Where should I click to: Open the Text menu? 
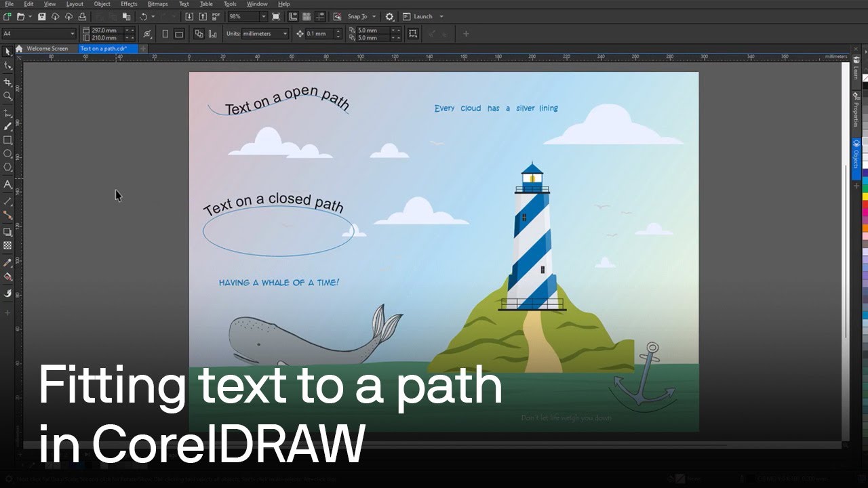pyautogui.click(x=184, y=4)
